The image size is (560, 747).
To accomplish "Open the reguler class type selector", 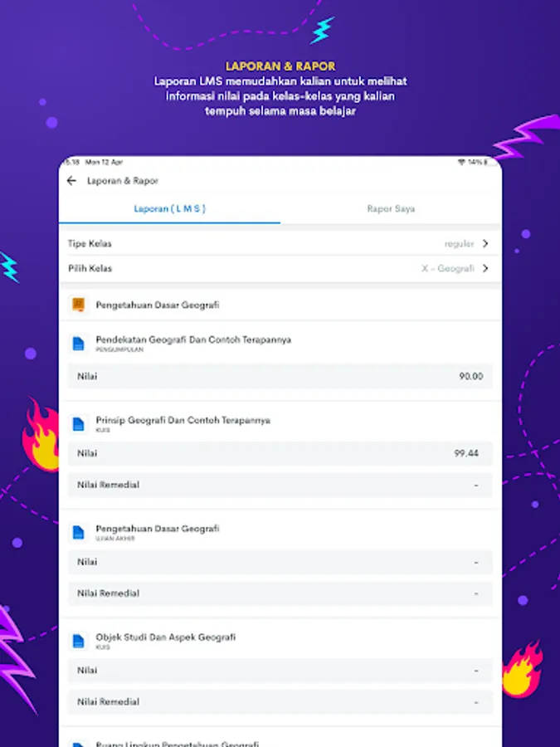I will [459, 243].
